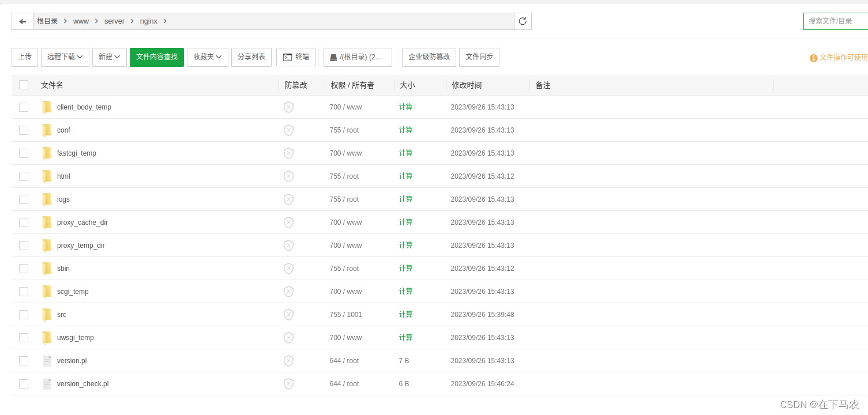This screenshot has width=868, height=415.
Task: Toggle tamper-proof shield for client_body_temp
Action: (288, 107)
